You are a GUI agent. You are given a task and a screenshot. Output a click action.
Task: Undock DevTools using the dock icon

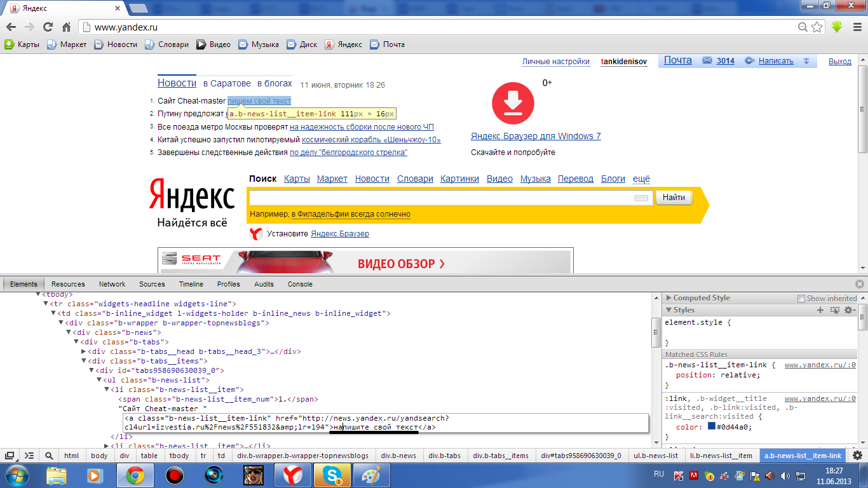(x=10, y=456)
